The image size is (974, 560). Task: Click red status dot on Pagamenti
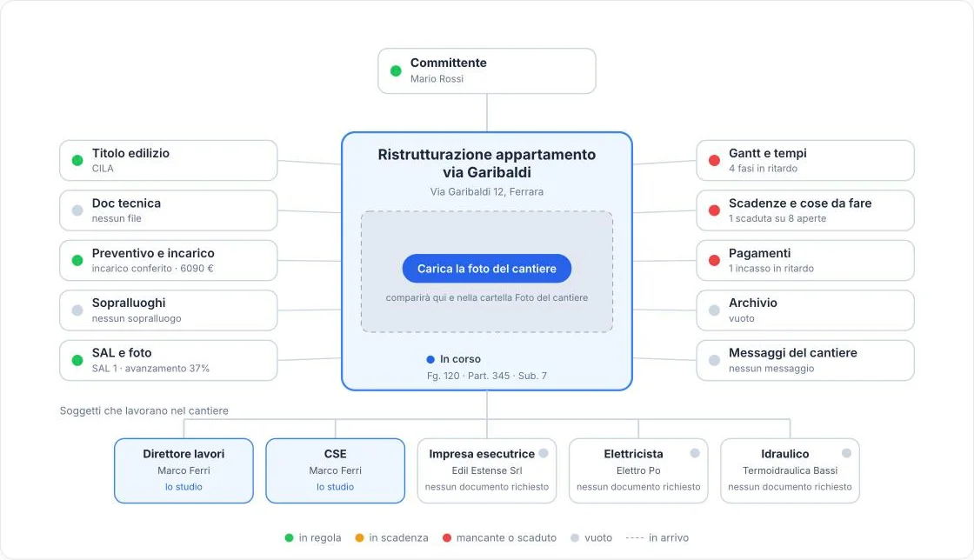tap(714, 260)
